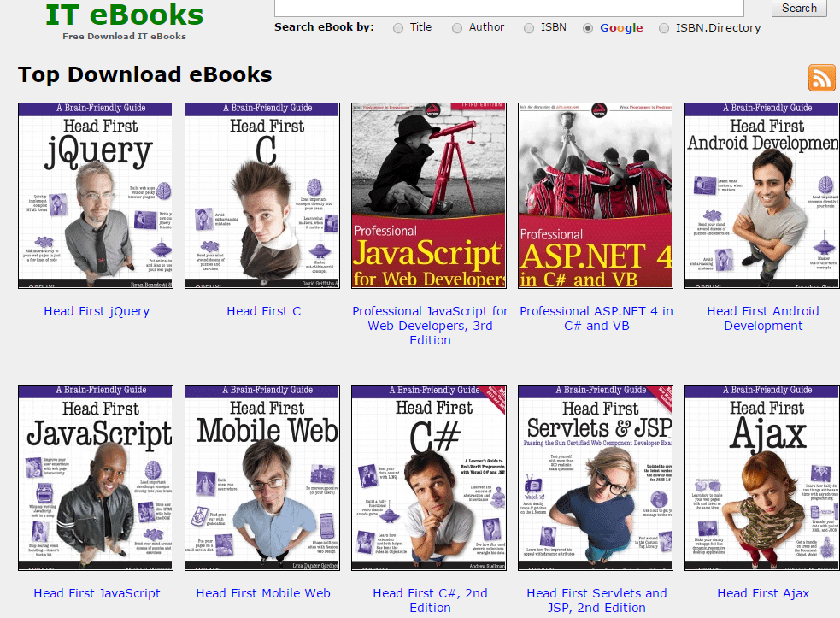Follow the Head First C#, 2nd Edition link
Screen dimensions: 840x618
click(430, 600)
